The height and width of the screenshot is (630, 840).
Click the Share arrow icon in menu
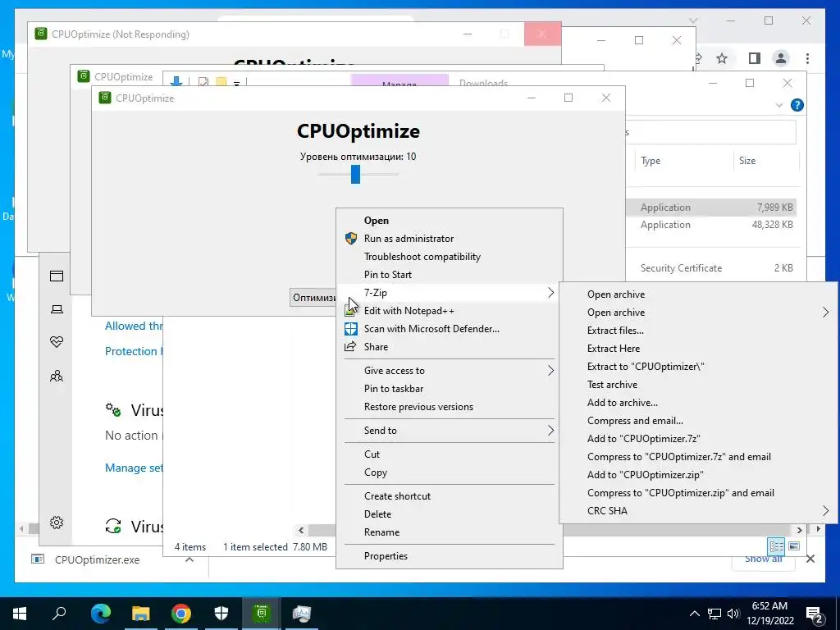350,347
